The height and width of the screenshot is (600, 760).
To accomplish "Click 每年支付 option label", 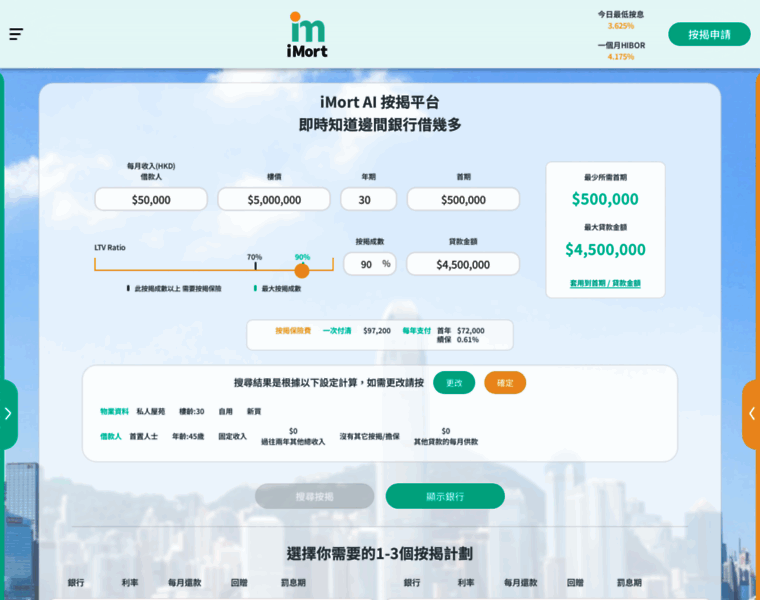I will 416,331.
